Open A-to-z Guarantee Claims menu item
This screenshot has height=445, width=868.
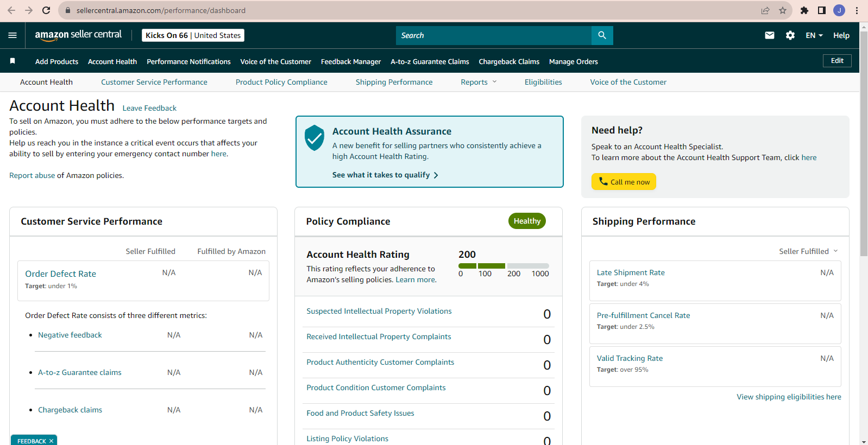click(x=430, y=61)
